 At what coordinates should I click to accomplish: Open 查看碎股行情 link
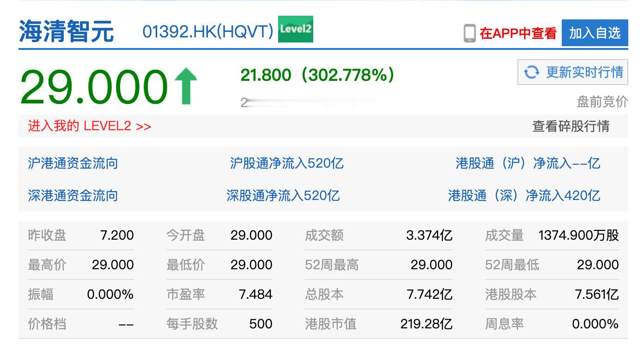pyautogui.click(x=571, y=126)
